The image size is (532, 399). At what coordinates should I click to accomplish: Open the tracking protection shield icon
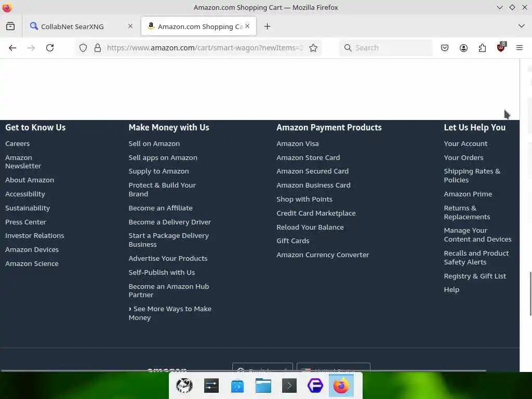(x=83, y=48)
